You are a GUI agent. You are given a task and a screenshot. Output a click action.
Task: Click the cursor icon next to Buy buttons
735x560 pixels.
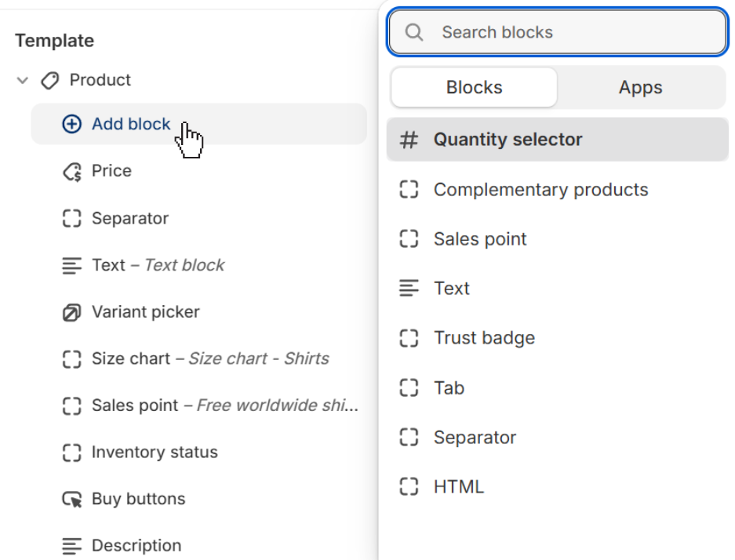(x=72, y=499)
